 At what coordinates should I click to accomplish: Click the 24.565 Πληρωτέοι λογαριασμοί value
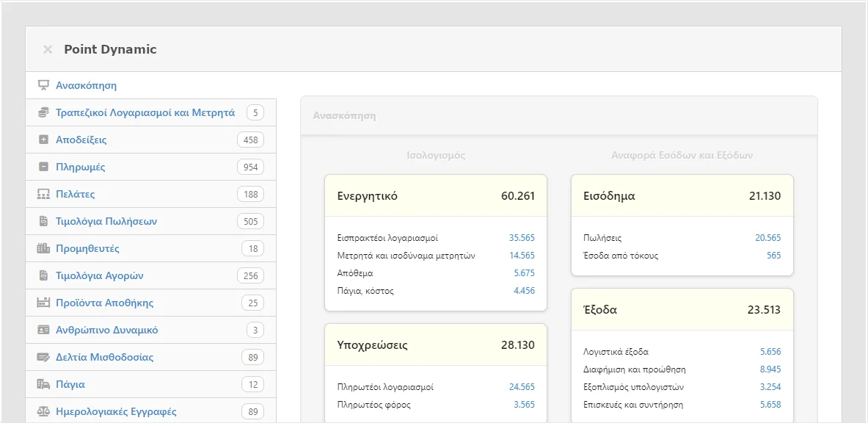522,387
